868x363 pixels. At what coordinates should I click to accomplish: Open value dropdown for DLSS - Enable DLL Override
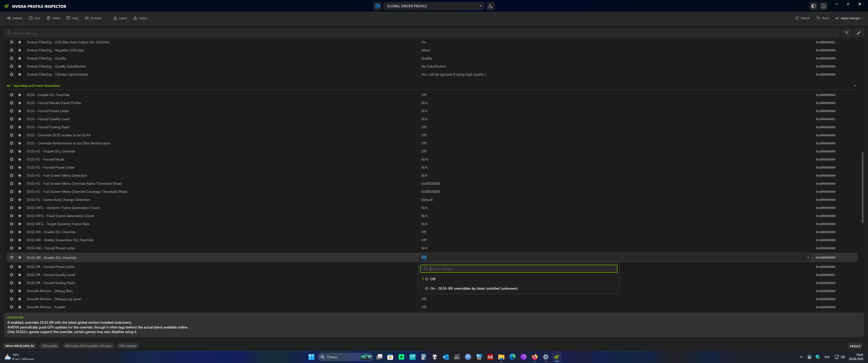615,95
